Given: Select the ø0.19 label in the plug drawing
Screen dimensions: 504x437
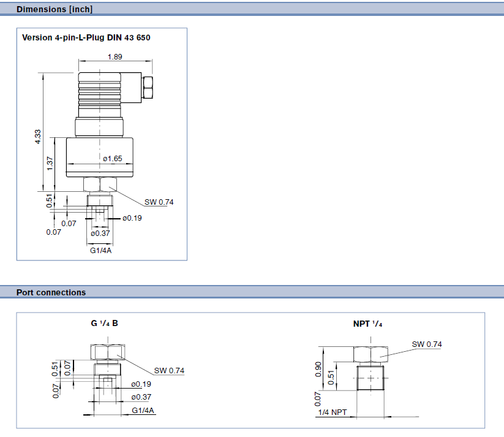Looking at the screenshot, I should [132, 218].
